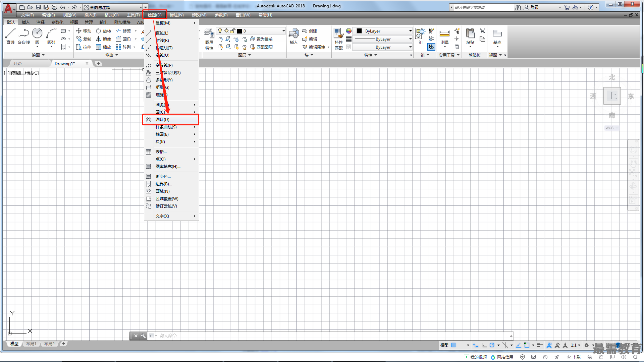Screen dimensions: 644x362
Task: Click the Match Properties (特性匹配) icon
Action: (339, 39)
